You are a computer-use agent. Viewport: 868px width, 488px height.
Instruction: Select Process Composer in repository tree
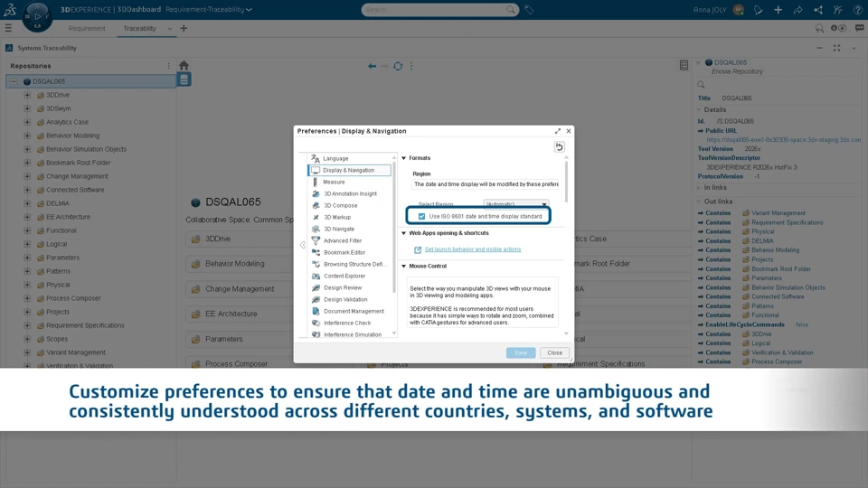73,298
